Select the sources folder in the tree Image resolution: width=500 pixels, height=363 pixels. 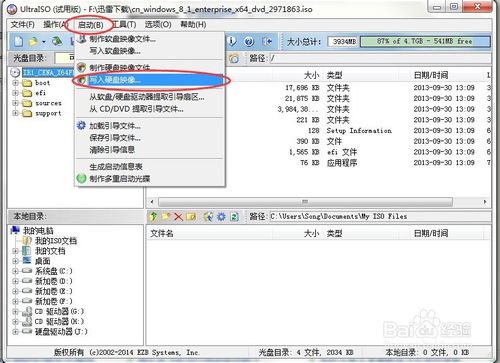tap(48, 103)
